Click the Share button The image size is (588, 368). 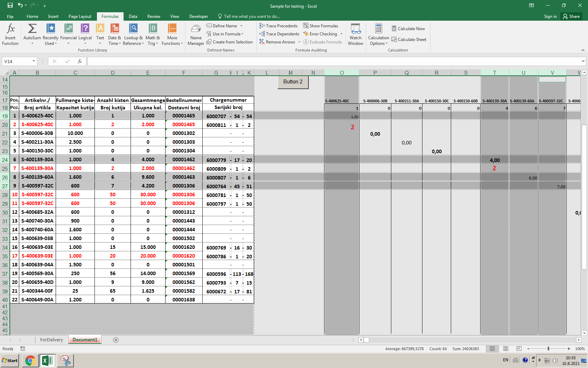571,16
